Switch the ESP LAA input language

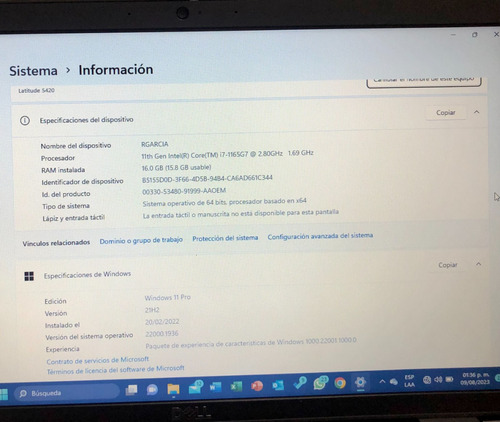click(x=409, y=381)
